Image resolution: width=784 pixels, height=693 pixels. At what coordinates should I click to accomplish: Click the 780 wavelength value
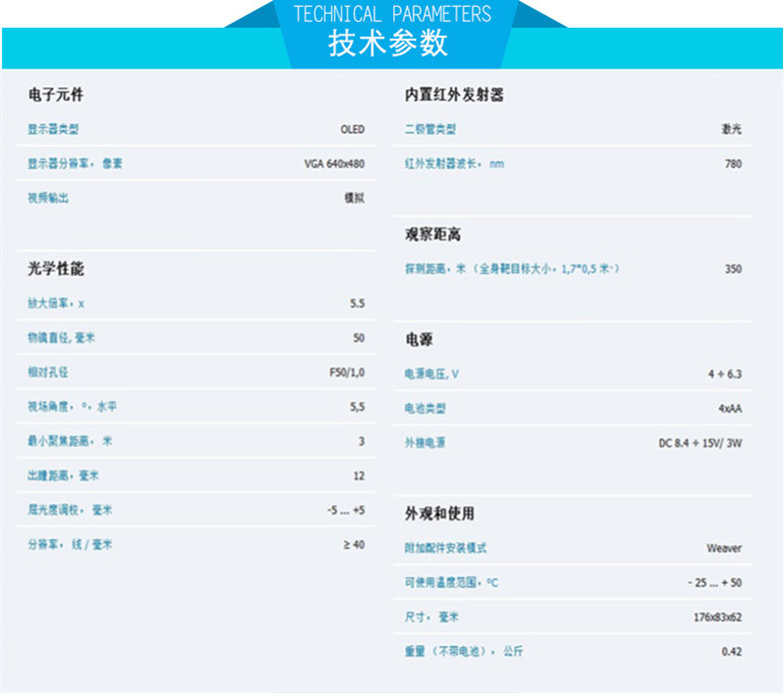(732, 164)
